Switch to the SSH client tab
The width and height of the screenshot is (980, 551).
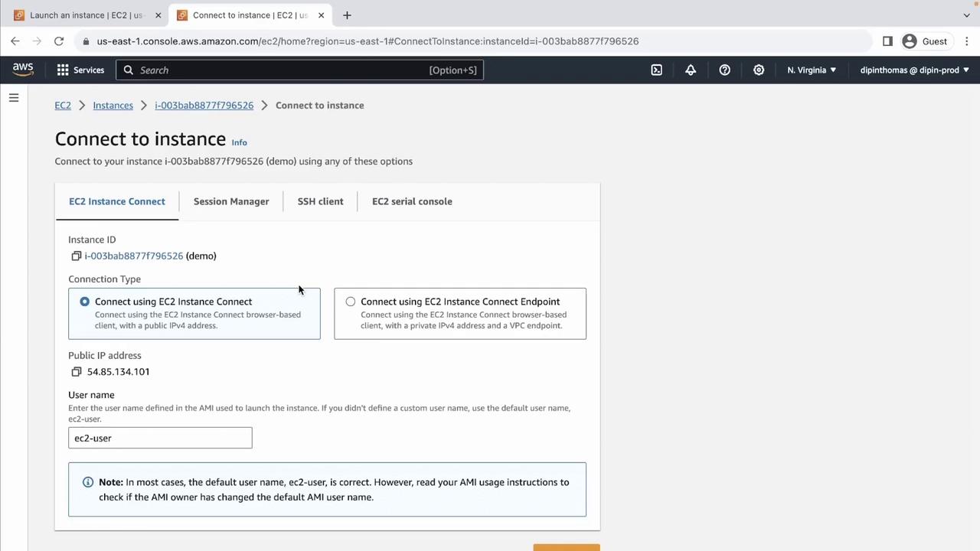pos(320,201)
